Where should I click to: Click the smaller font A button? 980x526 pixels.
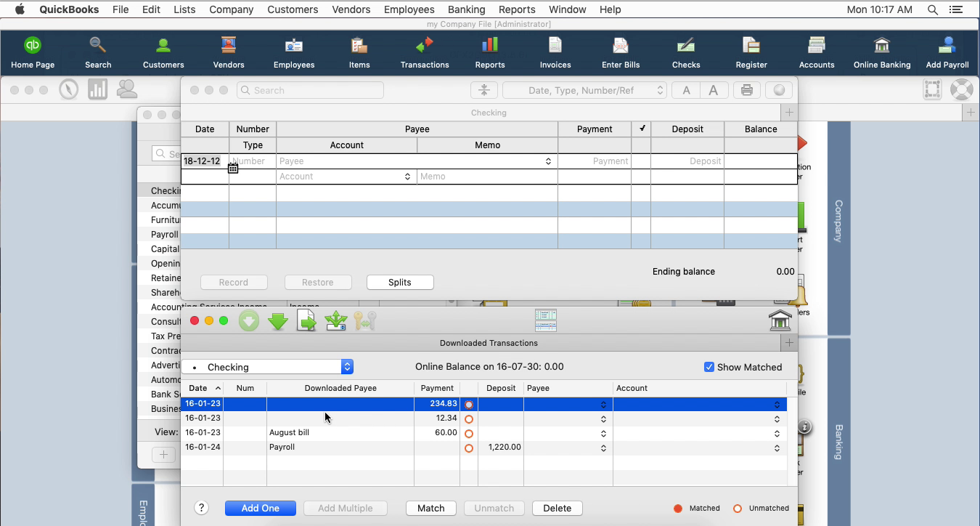point(686,90)
